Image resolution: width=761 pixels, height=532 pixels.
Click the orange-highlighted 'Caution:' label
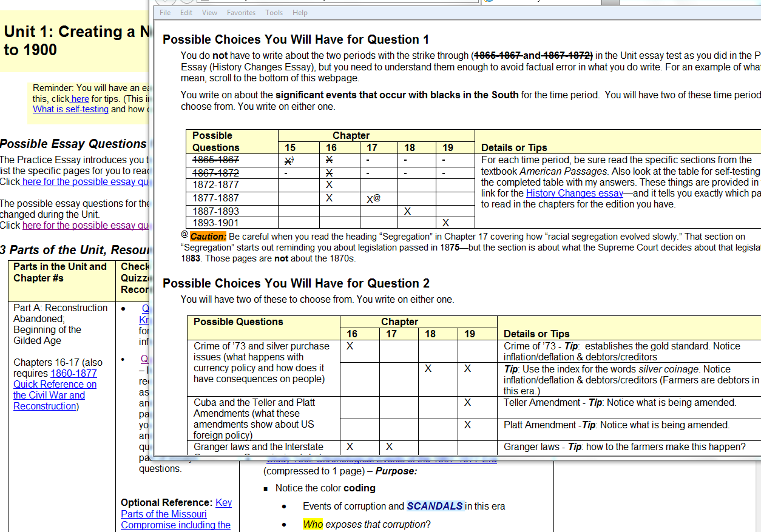pyautogui.click(x=208, y=237)
